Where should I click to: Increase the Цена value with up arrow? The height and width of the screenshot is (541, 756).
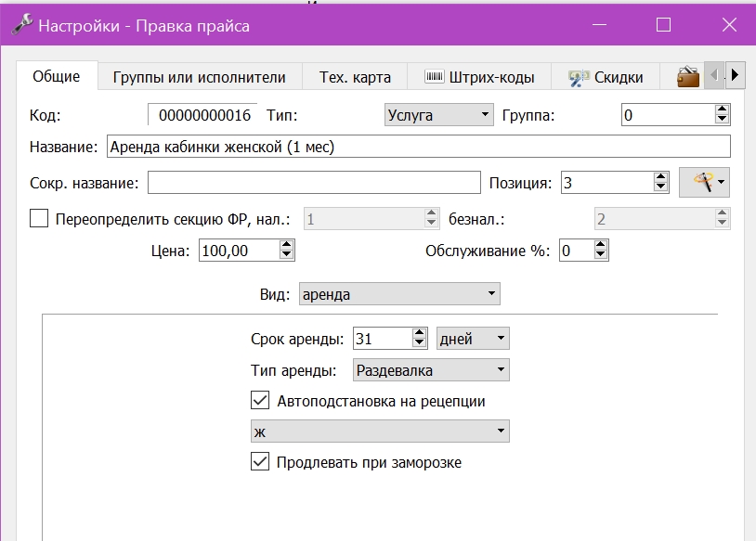coord(286,245)
